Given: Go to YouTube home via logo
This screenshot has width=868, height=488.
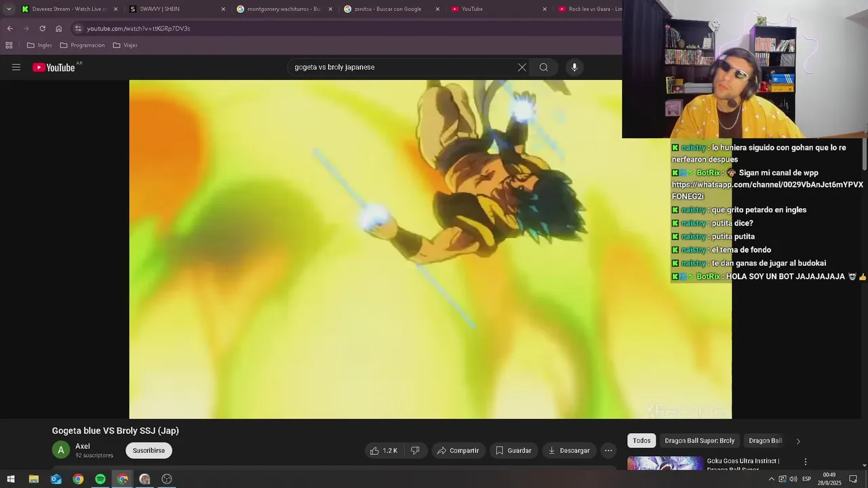Looking at the screenshot, I should click(54, 67).
